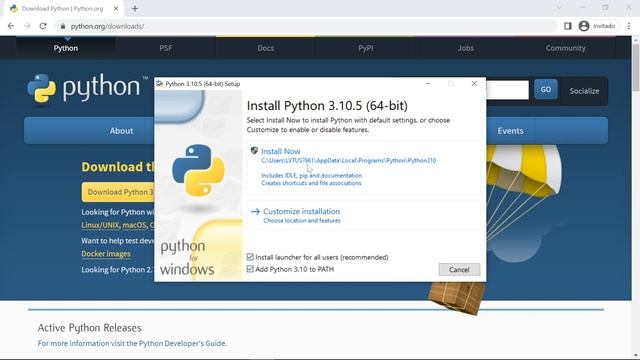Close the Download Python browser tab
Screen dimensions: 640x360
tap(116, 8)
